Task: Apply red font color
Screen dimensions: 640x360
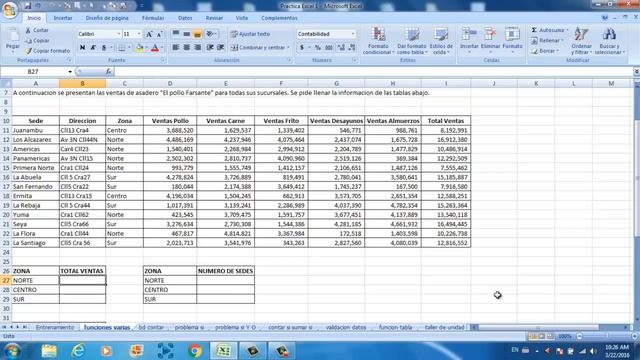Action: (155, 48)
